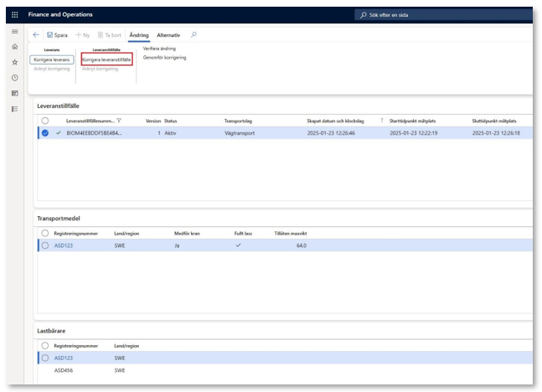Open Recent clock icon in sidebar
This screenshot has height=392, width=542.
[14, 77]
